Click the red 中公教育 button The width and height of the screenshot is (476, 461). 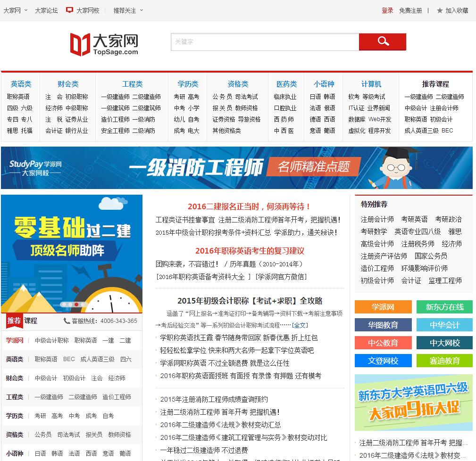click(x=383, y=343)
